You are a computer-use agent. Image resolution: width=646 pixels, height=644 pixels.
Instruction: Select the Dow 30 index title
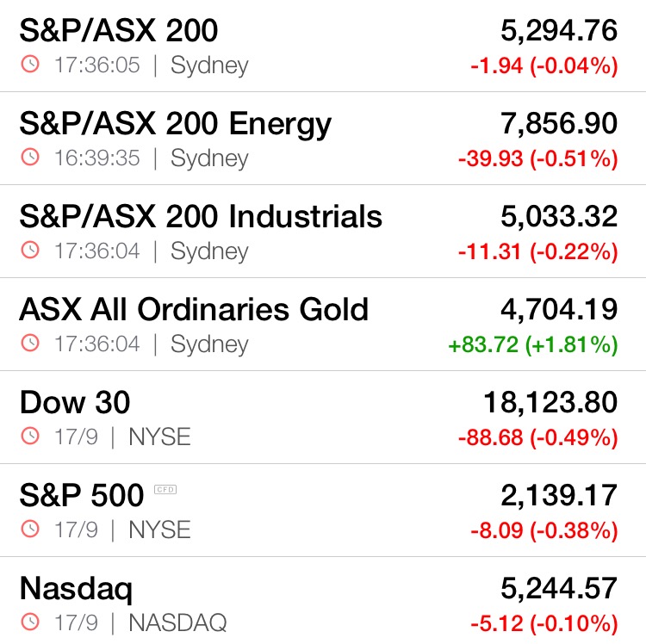pos(75,403)
